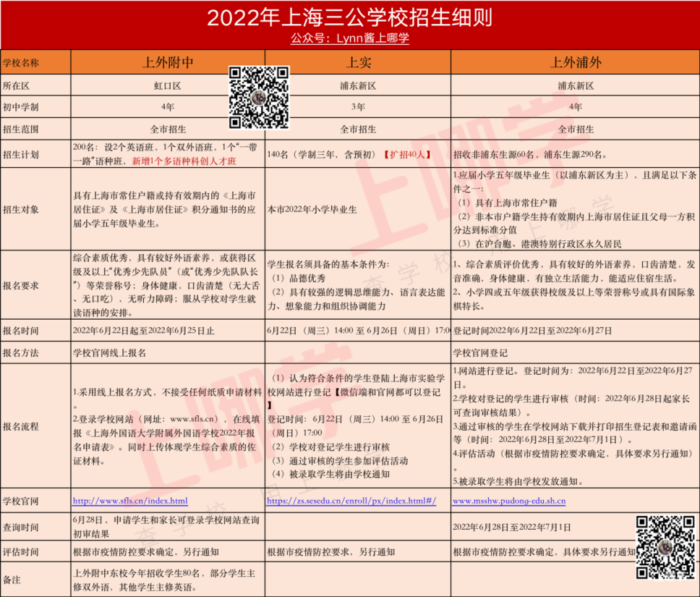
Task: Select the 上外附中 column header
Action: 167,62
